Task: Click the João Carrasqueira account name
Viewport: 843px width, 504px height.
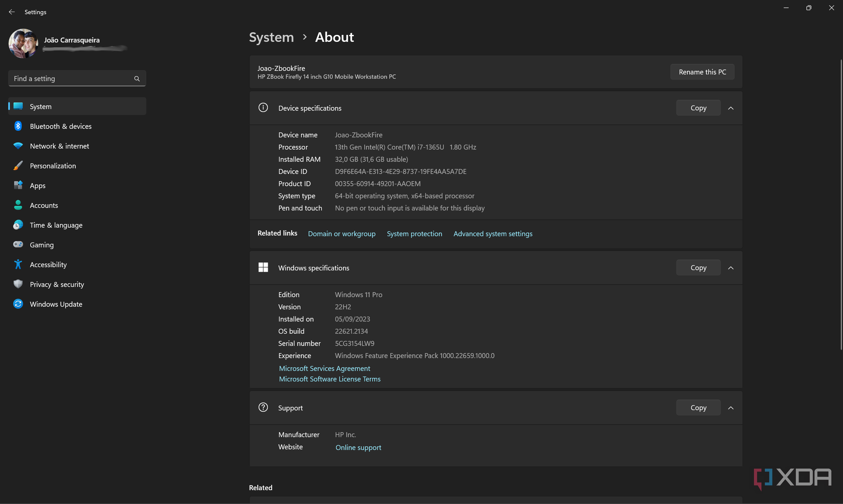Action: (x=72, y=40)
